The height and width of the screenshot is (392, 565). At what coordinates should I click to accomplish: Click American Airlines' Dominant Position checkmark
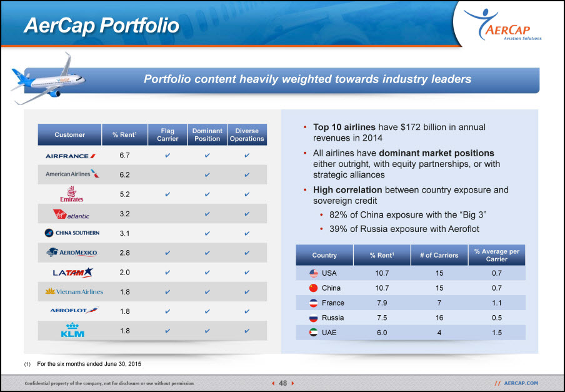(207, 175)
